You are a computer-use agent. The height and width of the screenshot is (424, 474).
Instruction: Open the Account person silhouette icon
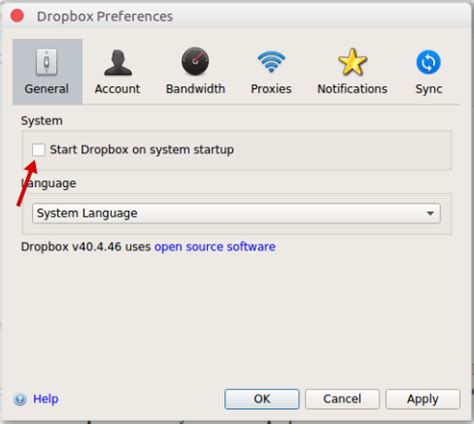[x=118, y=63]
